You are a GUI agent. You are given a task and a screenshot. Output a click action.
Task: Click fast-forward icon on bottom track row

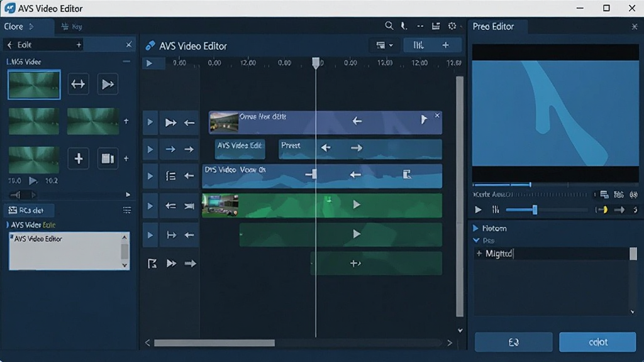click(x=171, y=263)
